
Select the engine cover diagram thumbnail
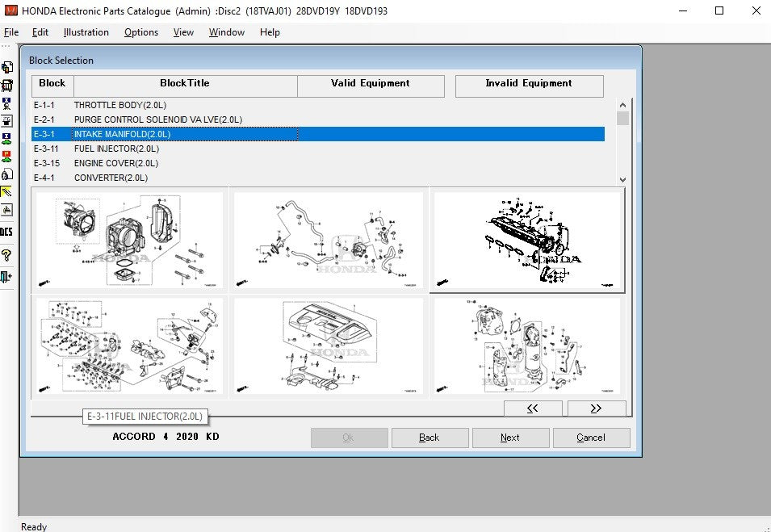328,346
